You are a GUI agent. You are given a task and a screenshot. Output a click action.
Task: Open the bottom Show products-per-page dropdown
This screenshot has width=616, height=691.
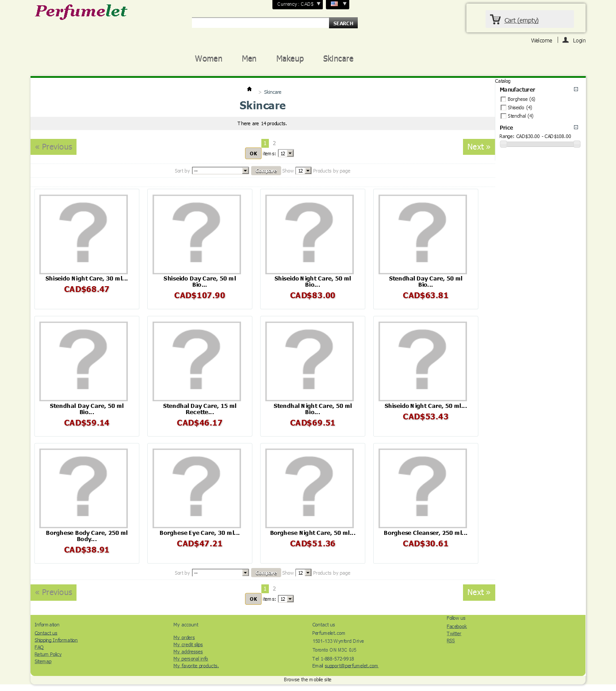(x=303, y=573)
